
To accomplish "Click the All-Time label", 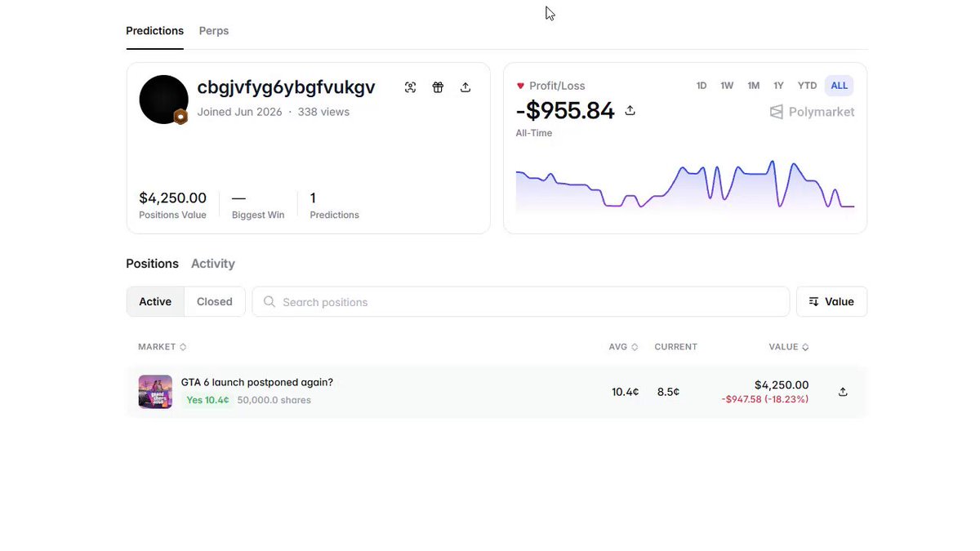I will (x=534, y=133).
